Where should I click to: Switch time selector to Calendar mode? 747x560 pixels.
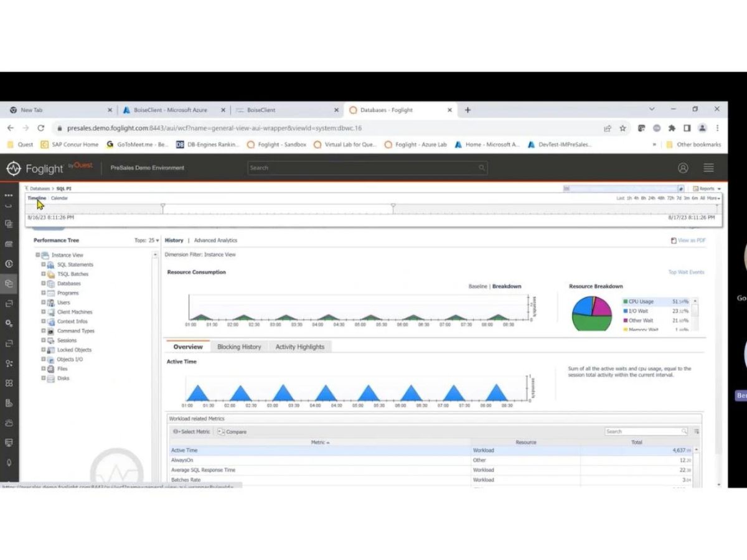tap(59, 198)
